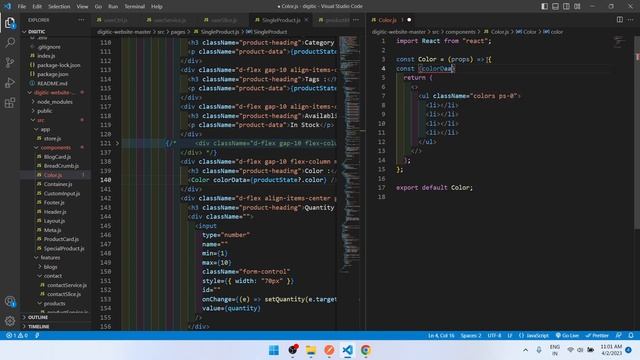Image resolution: width=640 pixels, height=360 pixels.
Task: Click the Go Live status bar button
Action: coord(567,336)
